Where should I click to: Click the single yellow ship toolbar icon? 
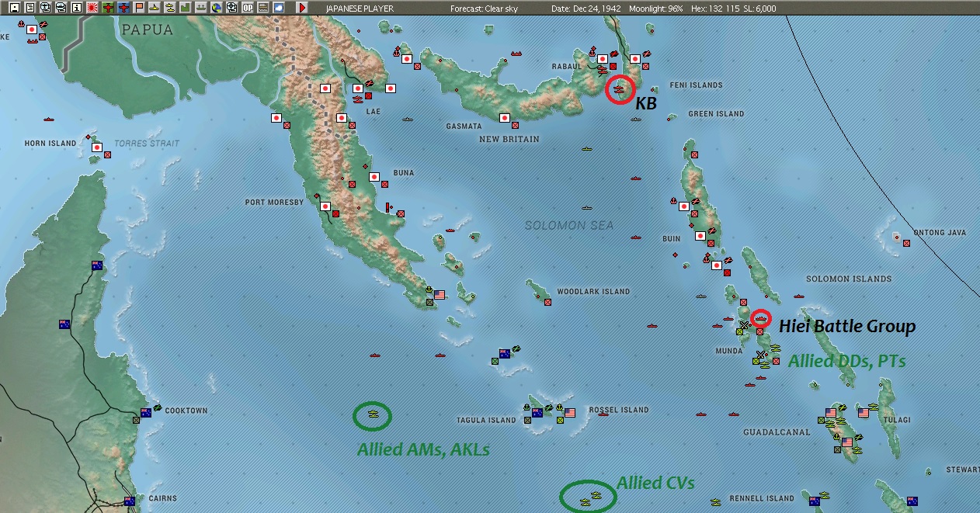click(x=155, y=8)
